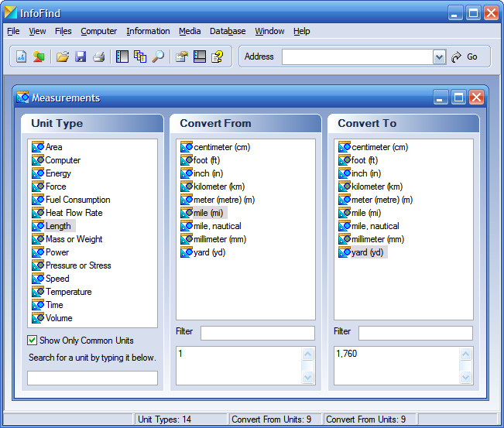The height and width of the screenshot is (428, 504).
Task: Click icon beside kilometer in Convert From
Action: coord(187,187)
